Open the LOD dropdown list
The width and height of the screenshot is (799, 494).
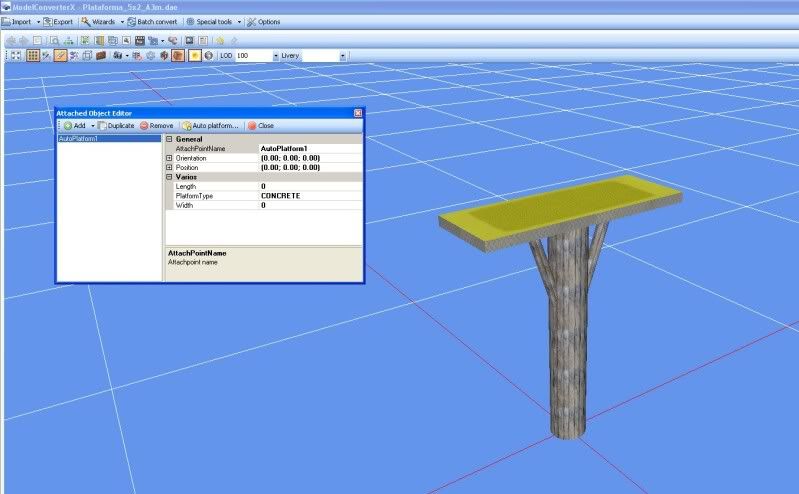click(x=276, y=56)
